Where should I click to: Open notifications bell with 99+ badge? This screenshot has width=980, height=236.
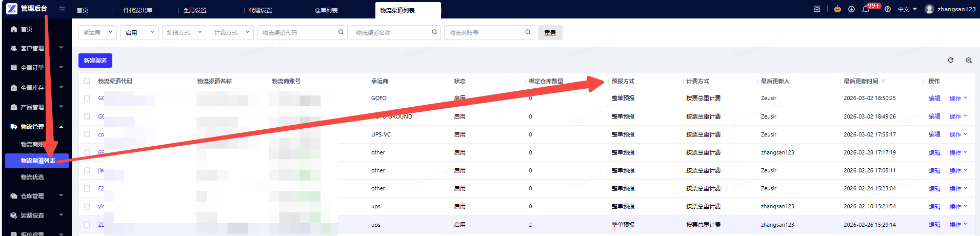click(x=866, y=9)
